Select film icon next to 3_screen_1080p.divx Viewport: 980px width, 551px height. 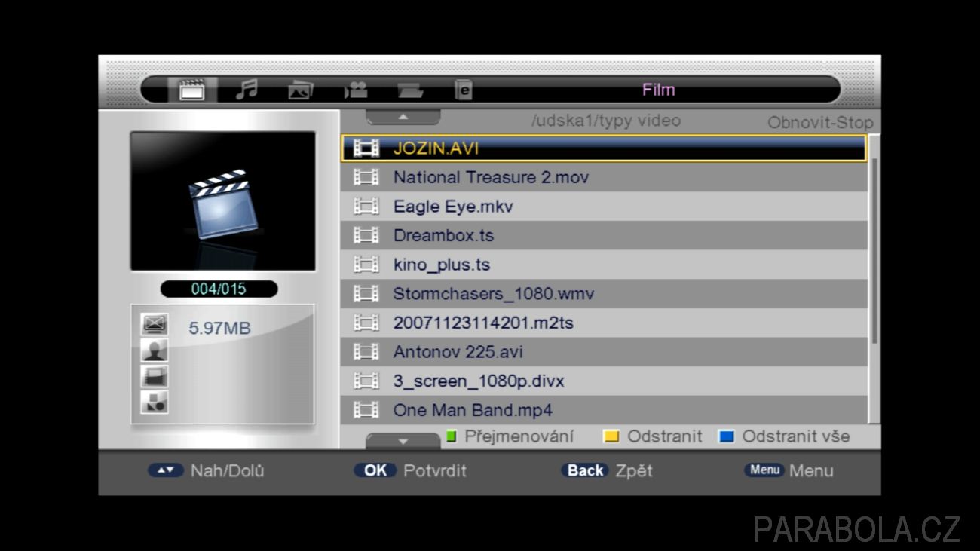(x=366, y=381)
